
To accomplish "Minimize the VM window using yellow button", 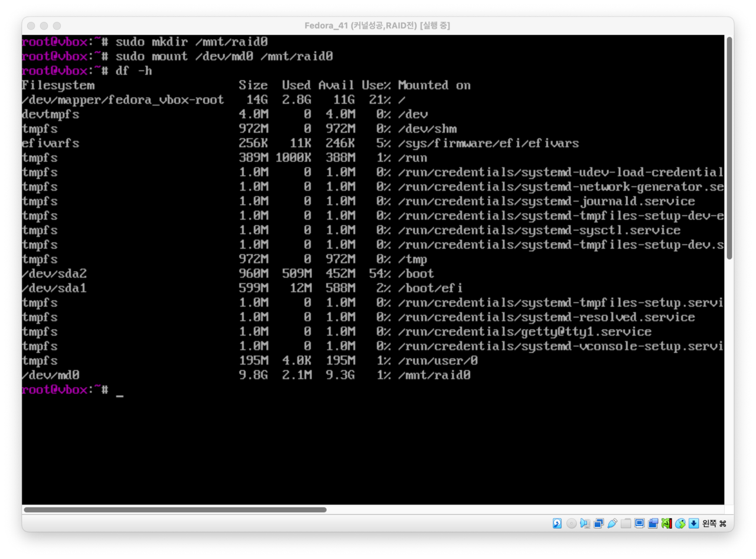I will (x=44, y=25).
